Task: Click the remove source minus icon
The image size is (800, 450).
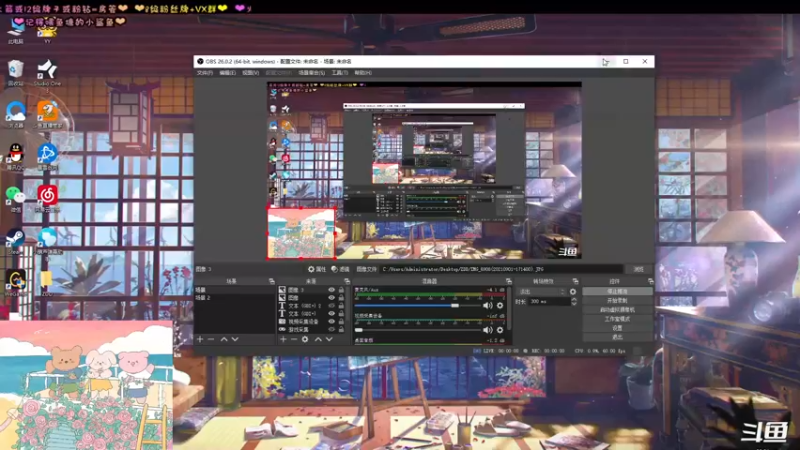Action: pyautogui.click(x=294, y=339)
